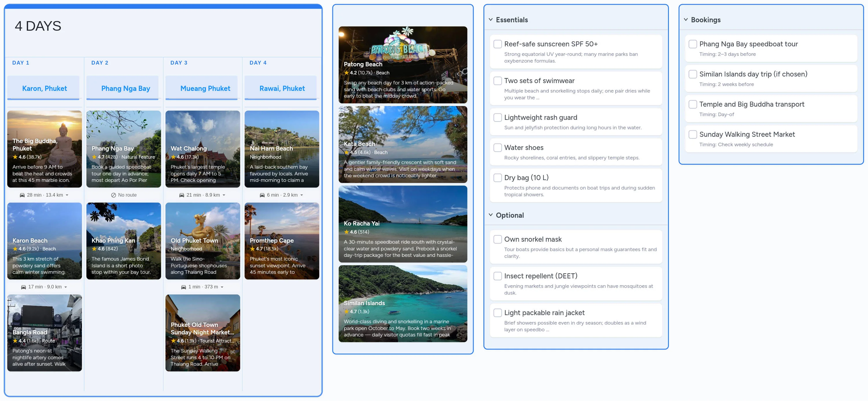Check Temple and Big Buddha transport
Screen dimensions: 868x401
coord(692,105)
